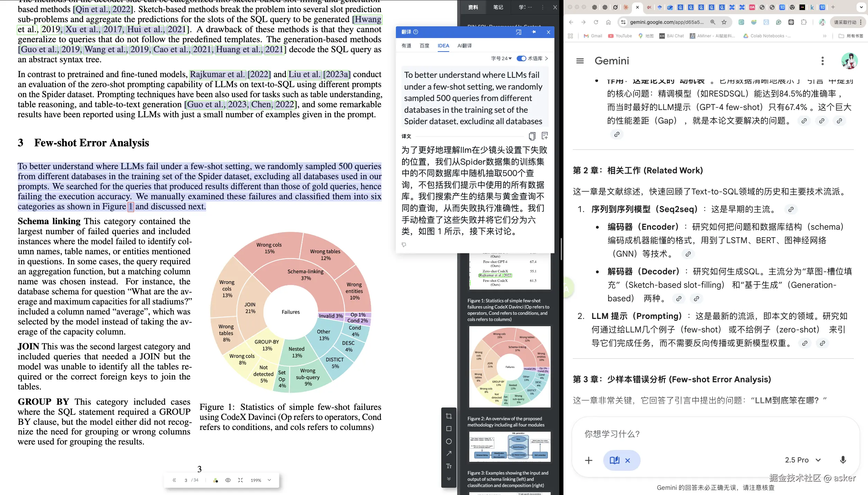Add translation to notes
This screenshot has width=868, height=495.
[x=545, y=136]
